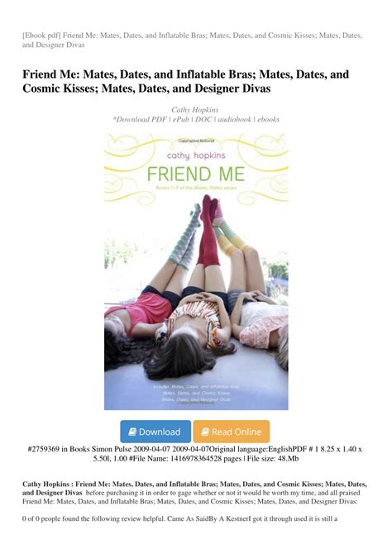Select the ebooks format option

(268, 119)
